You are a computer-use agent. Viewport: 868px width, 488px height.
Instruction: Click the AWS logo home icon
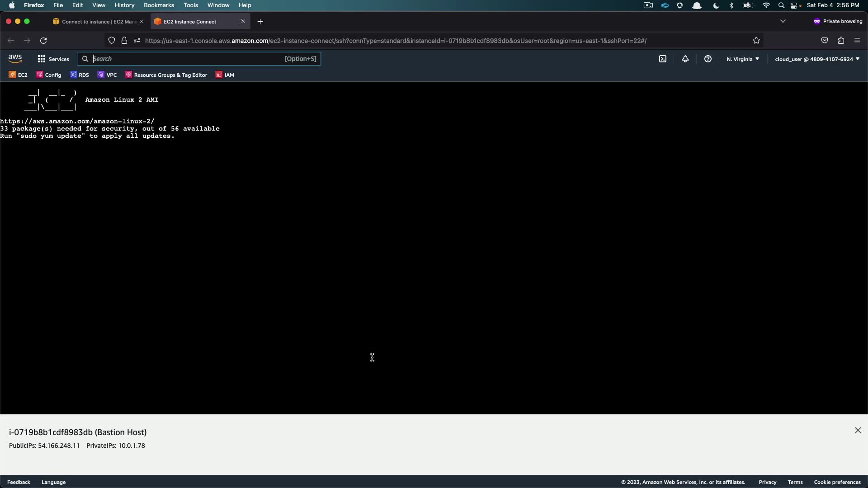pyautogui.click(x=15, y=59)
